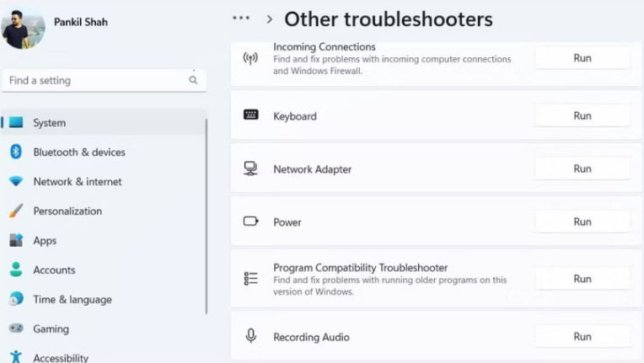The width and height of the screenshot is (644, 363).
Task: Open Accessibility settings section
Action: [x=61, y=357]
